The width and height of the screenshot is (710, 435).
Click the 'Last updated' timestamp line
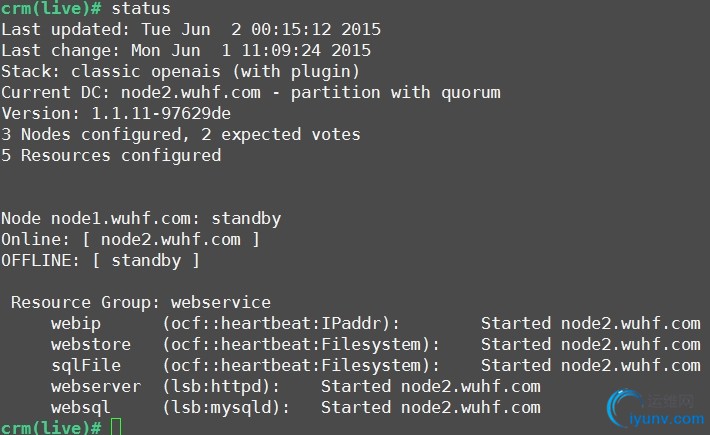tap(191, 29)
